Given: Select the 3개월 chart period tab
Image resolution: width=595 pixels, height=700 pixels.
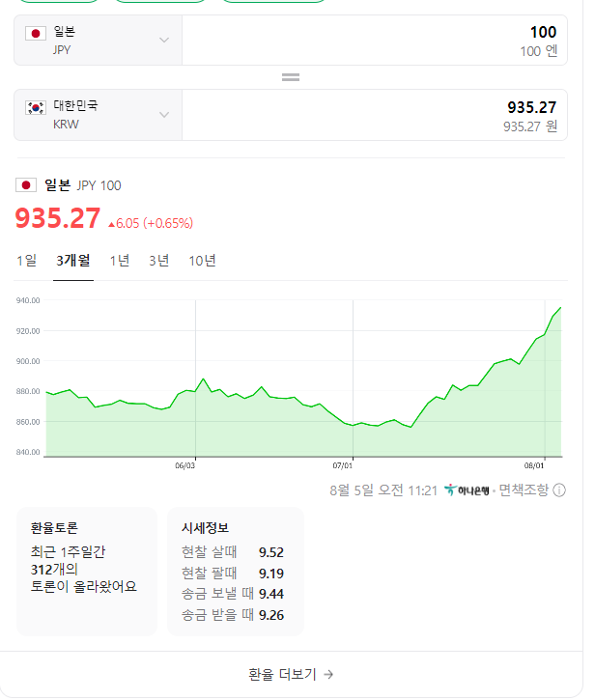Looking at the screenshot, I should tap(73, 261).
